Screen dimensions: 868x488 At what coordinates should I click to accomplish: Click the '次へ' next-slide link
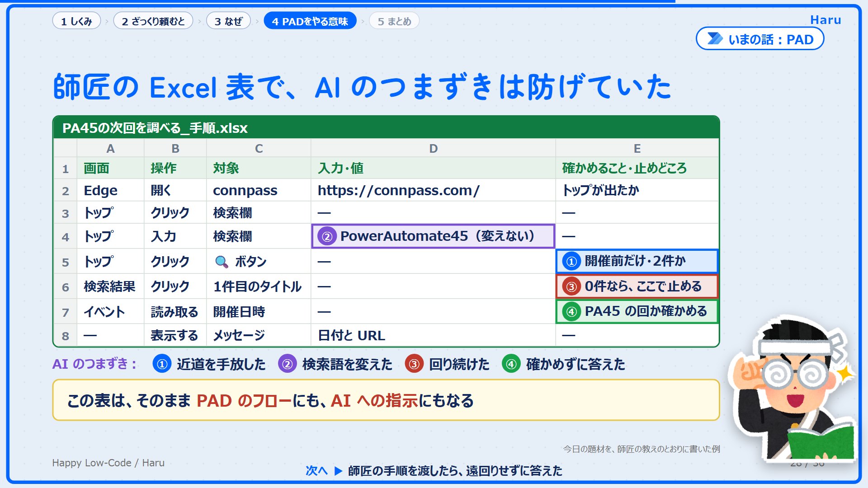pyautogui.click(x=316, y=471)
